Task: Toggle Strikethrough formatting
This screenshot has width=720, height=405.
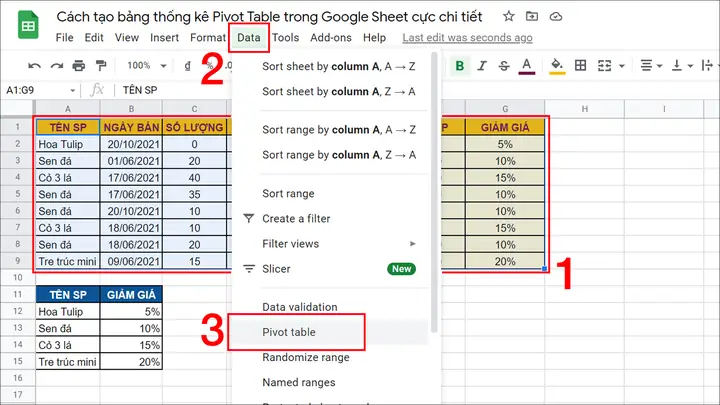Action: 504,66
